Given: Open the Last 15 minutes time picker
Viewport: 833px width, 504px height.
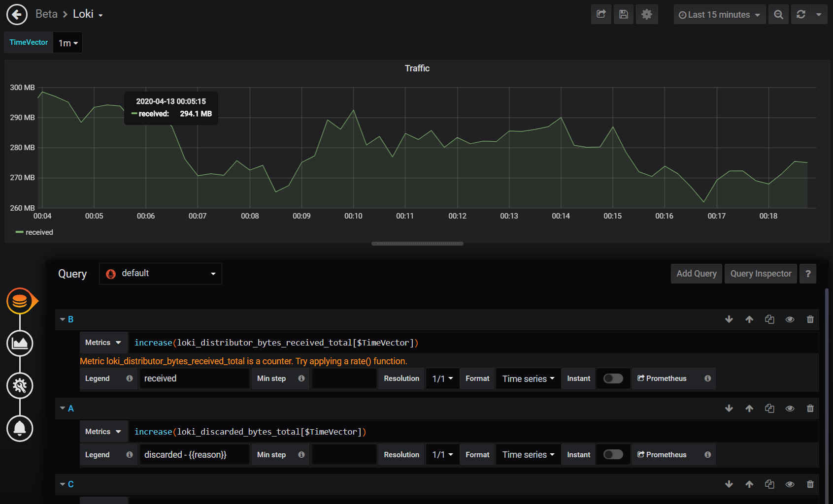Looking at the screenshot, I should [x=719, y=14].
